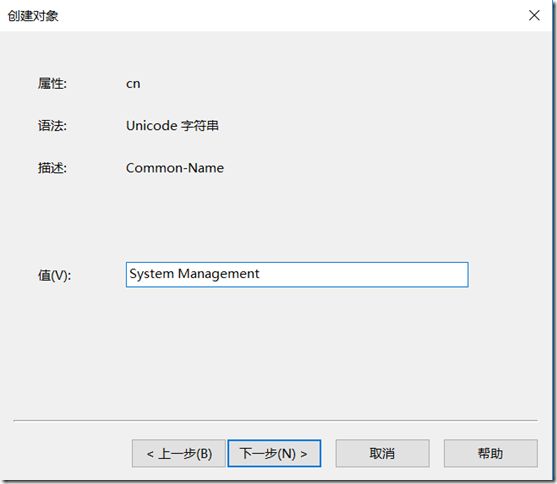Focus the 值(V) text input field
The width and height of the screenshot is (557, 484).
[297, 274]
